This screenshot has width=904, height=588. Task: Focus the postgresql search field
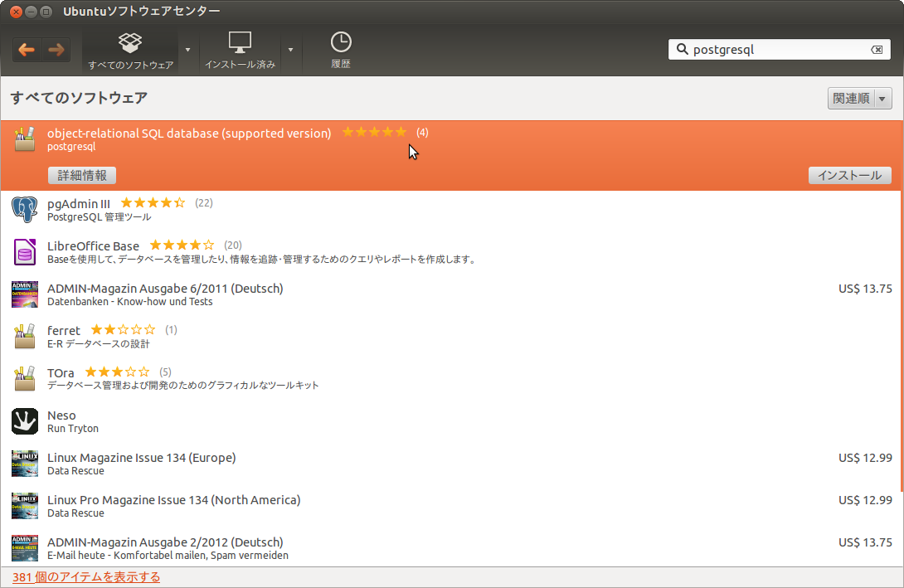point(780,50)
